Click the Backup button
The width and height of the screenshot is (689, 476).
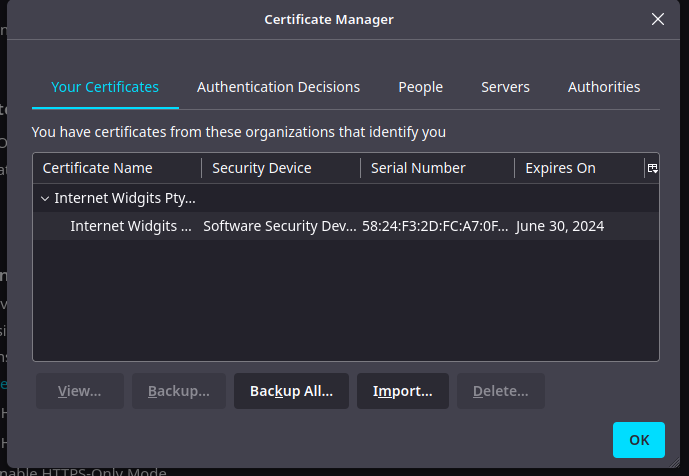pyautogui.click(x=179, y=391)
